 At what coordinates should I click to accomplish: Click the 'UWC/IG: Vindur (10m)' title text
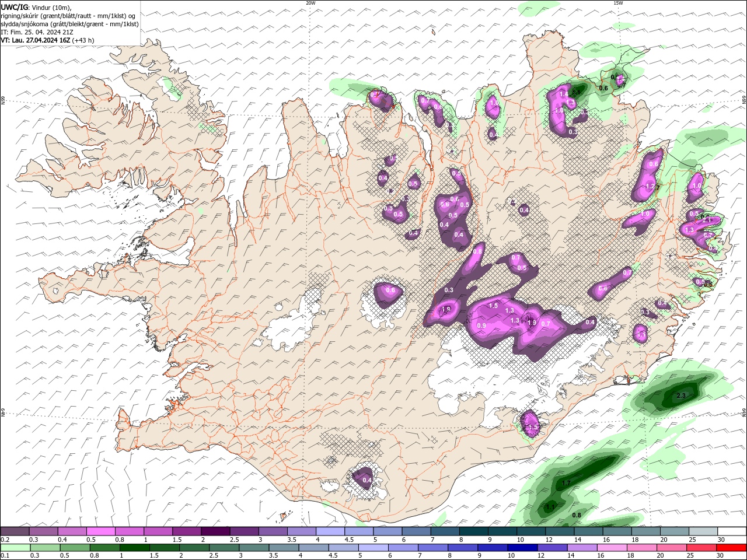pos(36,7)
